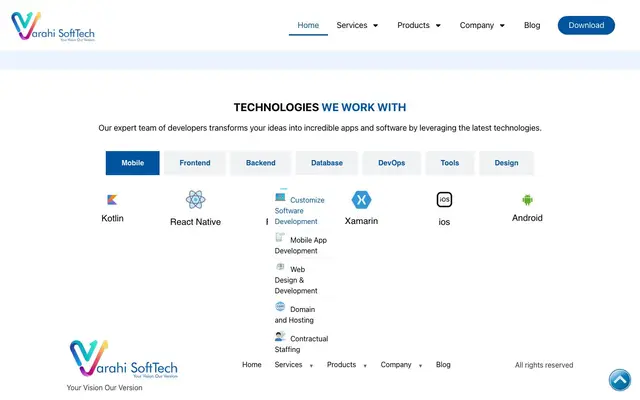The height and width of the screenshot is (400, 640).
Task: Open Products menu in header
Action: tap(413, 25)
